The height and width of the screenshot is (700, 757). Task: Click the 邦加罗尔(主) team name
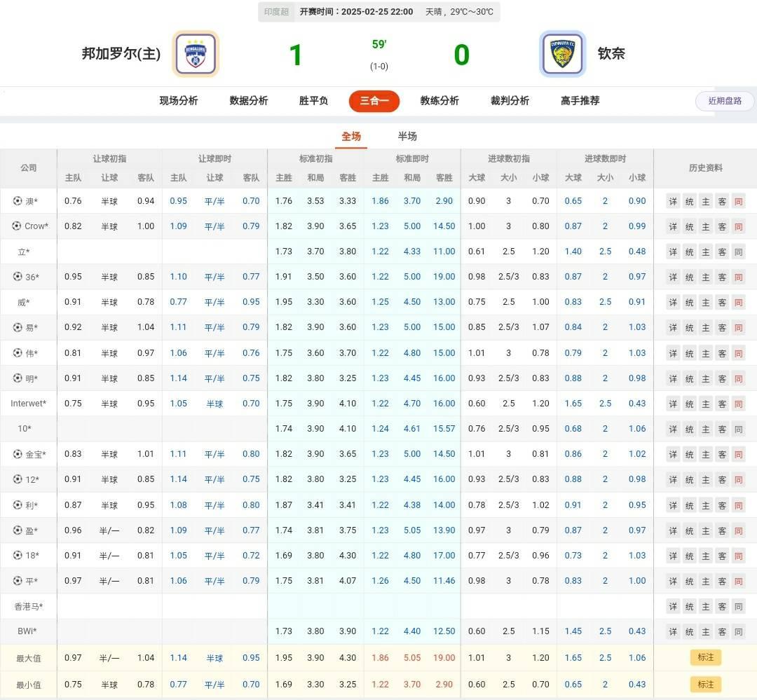(121, 53)
